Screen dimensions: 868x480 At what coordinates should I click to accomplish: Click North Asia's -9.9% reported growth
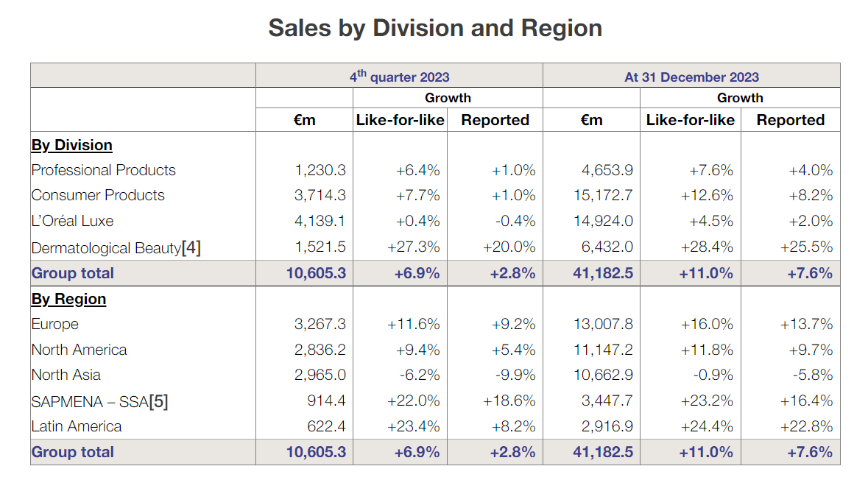point(516,375)
